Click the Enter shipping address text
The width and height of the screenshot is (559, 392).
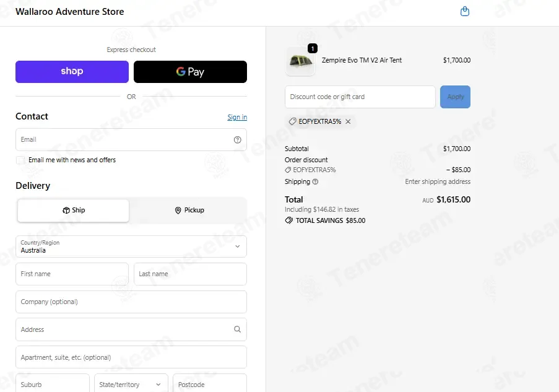(438, 181)
